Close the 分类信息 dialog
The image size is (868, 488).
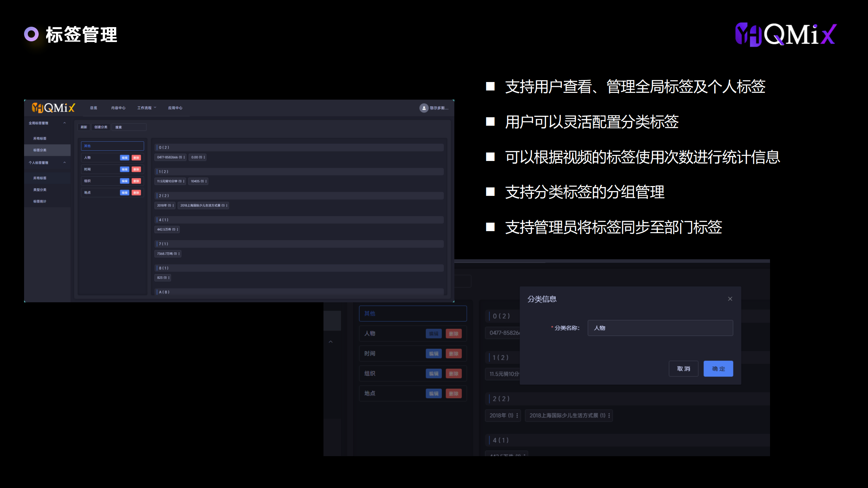point(730,299)
